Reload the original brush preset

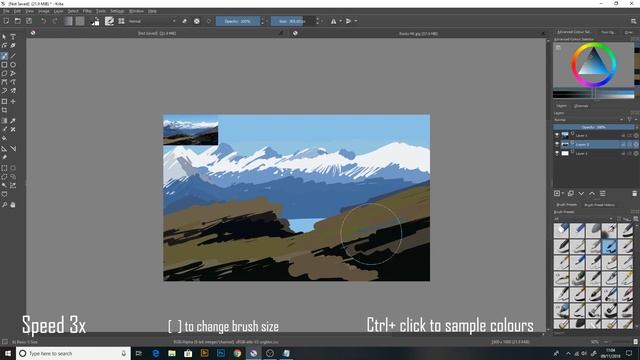(x=209, y=21)
